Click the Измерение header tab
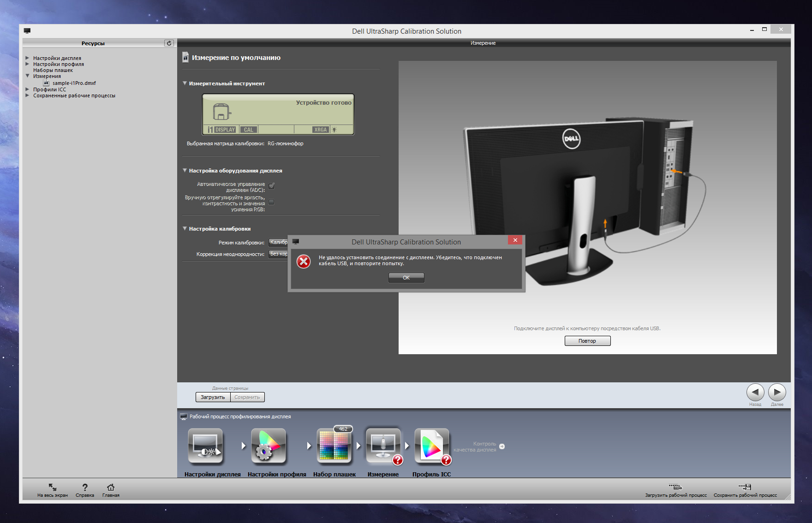The height and width of the screenshot is (523, 812). 483,43
